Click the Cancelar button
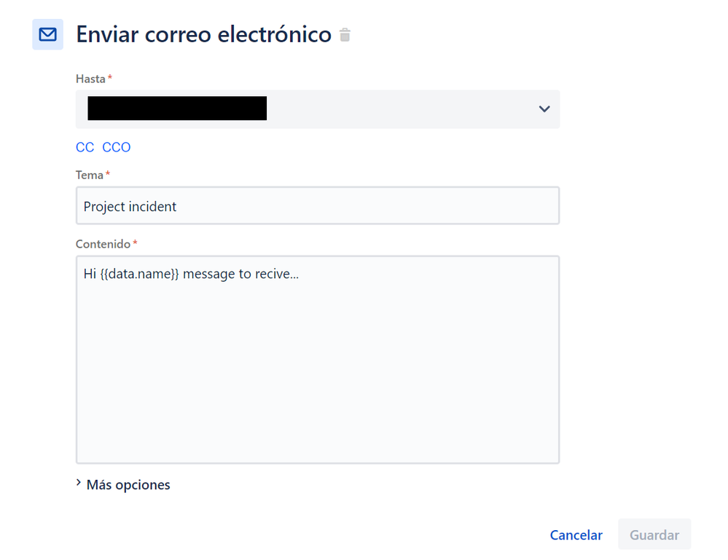The height and width of the screenshot is (560, 728). pos(576,535)
